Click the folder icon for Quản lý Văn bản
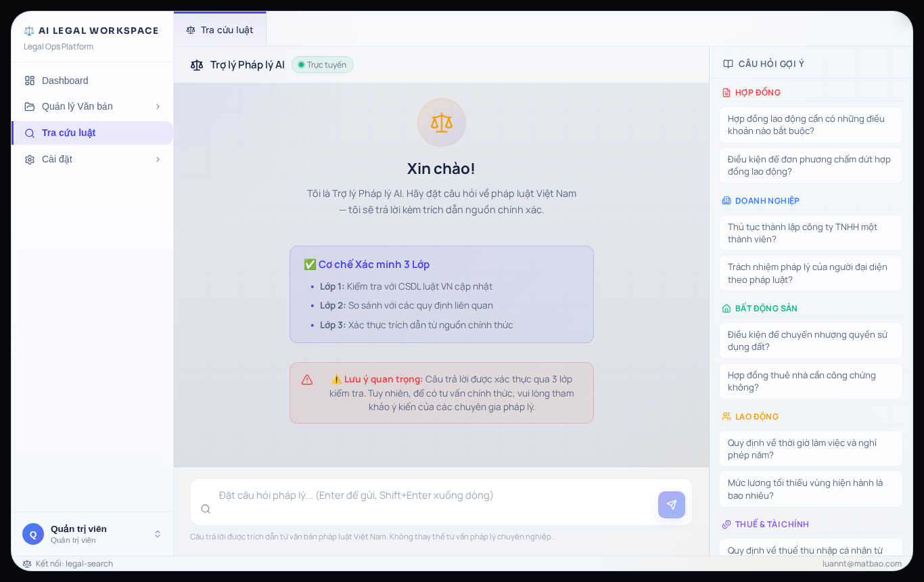This screenshot has height=582, width=924. point(30,106)
